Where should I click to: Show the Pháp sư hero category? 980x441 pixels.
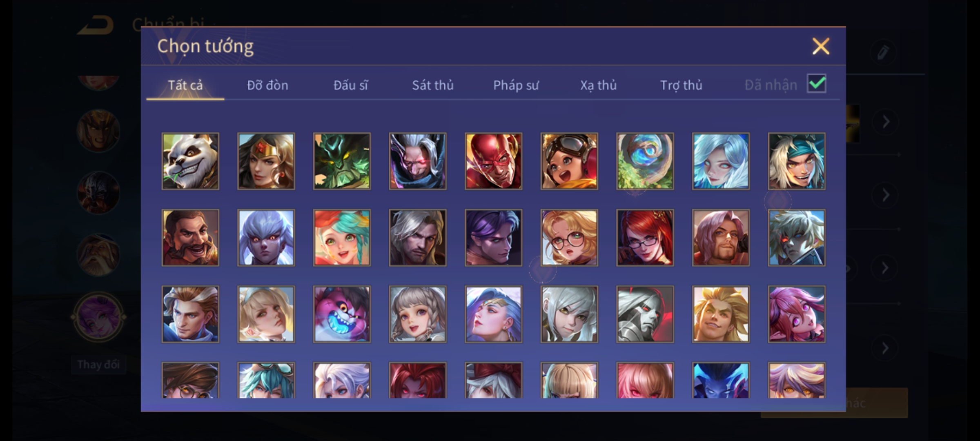(x=516, y=85)
